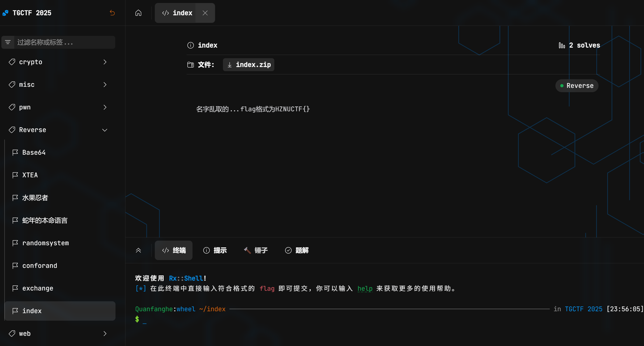Click the TGCTF 2025 logo icon
Image resolution: width=644 pixels, height=346 pixels.
[x=5, y=13]
